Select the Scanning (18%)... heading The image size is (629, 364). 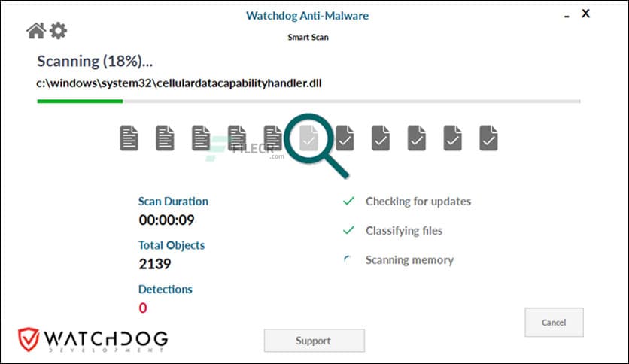(x=95, y=62)
